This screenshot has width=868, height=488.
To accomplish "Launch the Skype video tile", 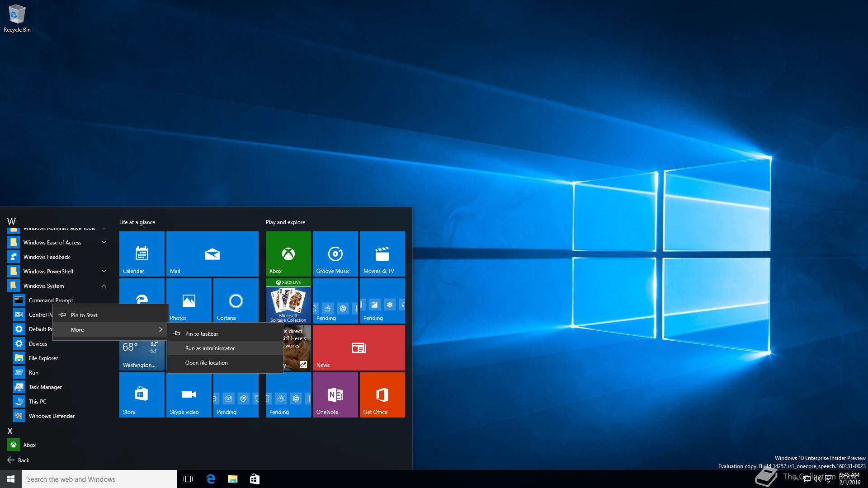I will [189, 394].
